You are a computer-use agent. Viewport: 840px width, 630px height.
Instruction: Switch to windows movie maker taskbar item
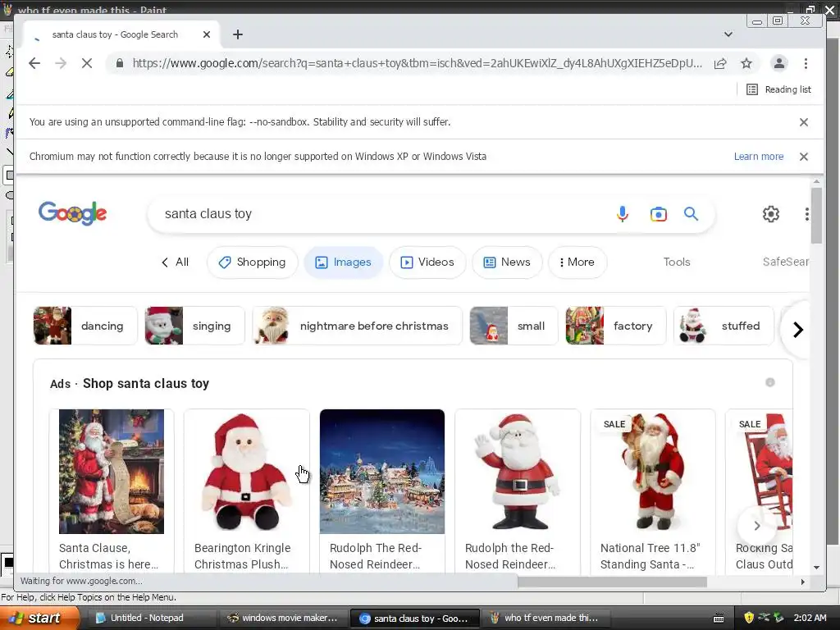pos(283,619)
